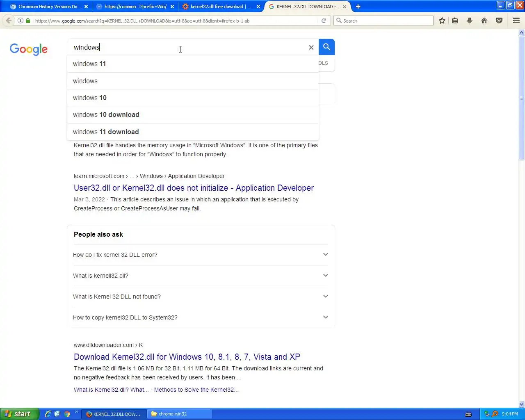525x420 pixels.
Task: Launch Internet Explorer from quick launch
Action: tap(48, 414)
